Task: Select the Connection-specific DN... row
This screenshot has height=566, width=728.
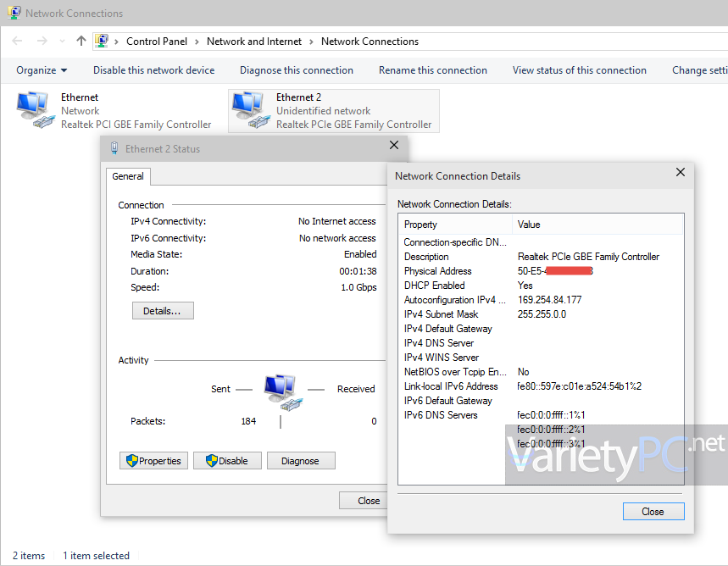Action: (541, 242)
